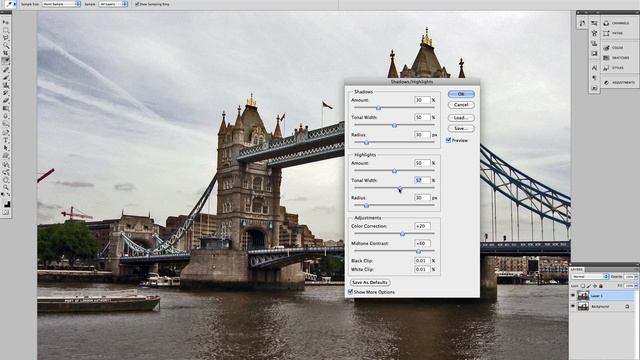Uncheck Show More Options
Screen dimensions: 640x360
coord(350,291)
